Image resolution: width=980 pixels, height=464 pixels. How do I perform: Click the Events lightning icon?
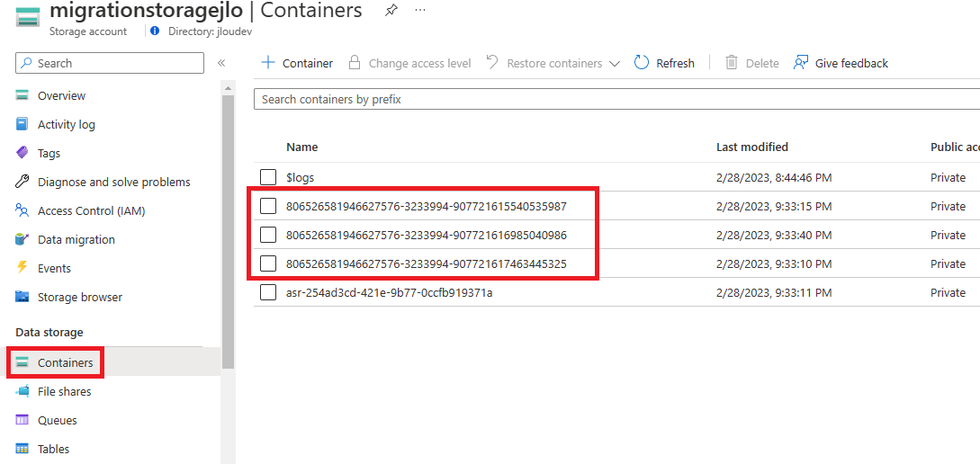pyautogui.click(x=22, y=268)
